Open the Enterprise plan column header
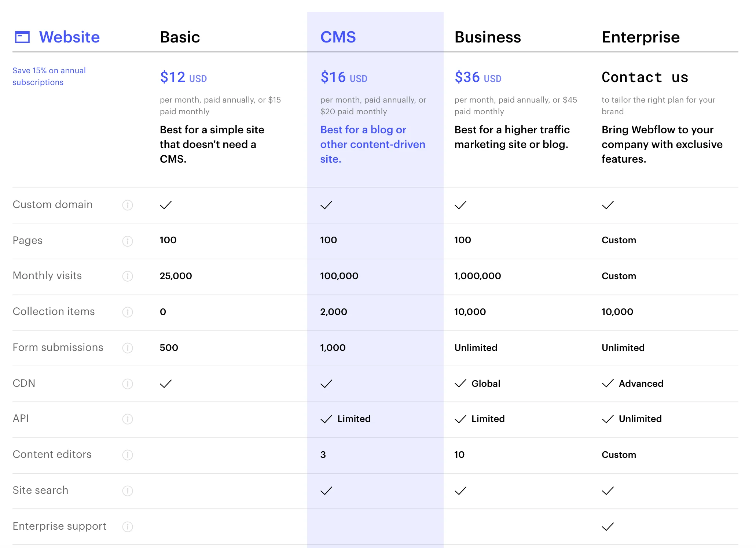Screen dimensions: 756x548 [x=641, y=37]
